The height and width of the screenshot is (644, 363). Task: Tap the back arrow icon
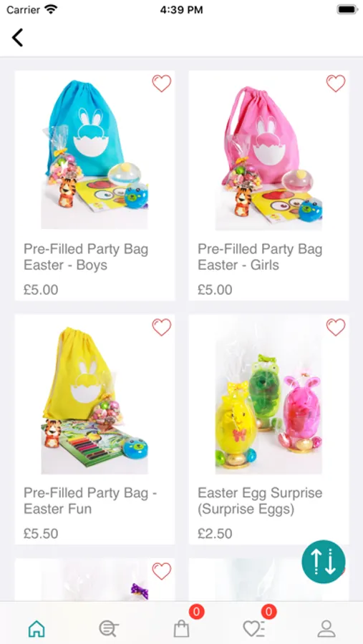[x=17, y=37]
